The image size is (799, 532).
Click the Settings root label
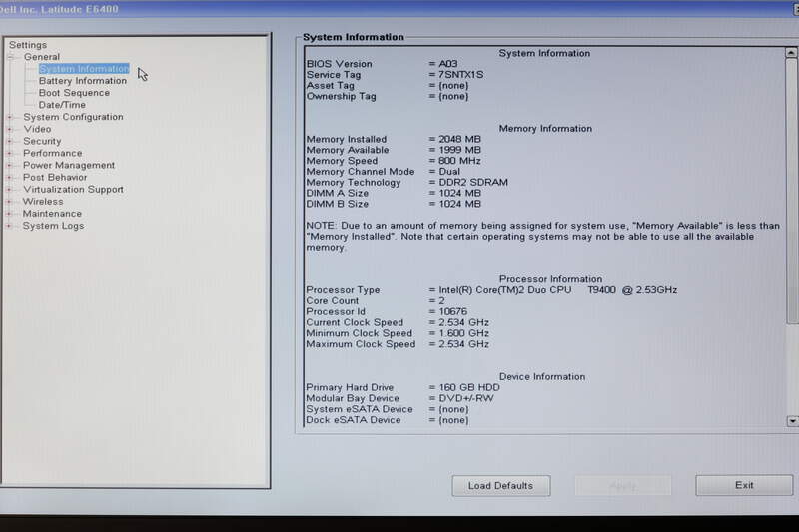[x=28, y=45]
